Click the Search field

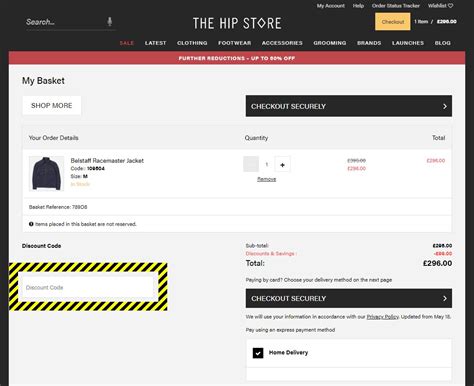click(x=65, y=22)
